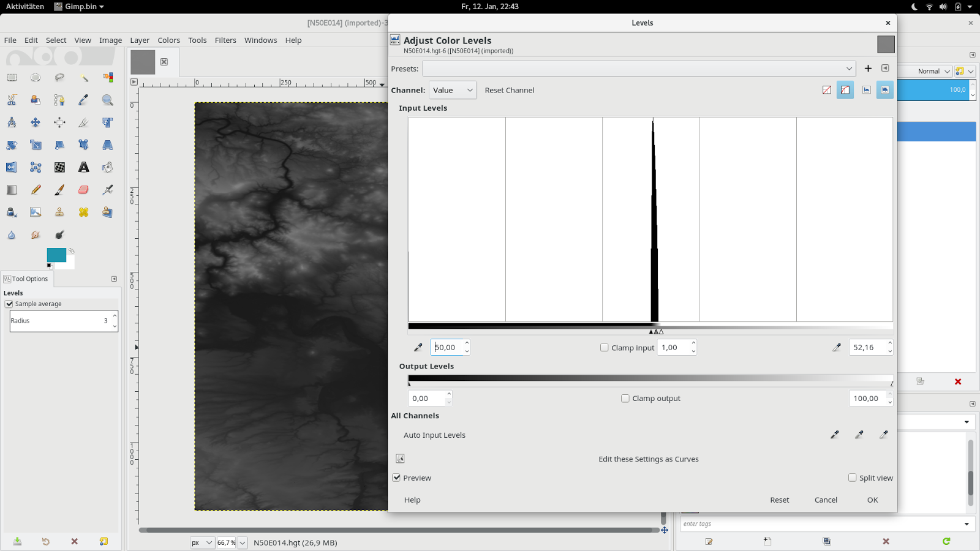Pick gray point for all channels
Image resolution: width=980 pixels, height=551 pixels.
pos(859,435)
